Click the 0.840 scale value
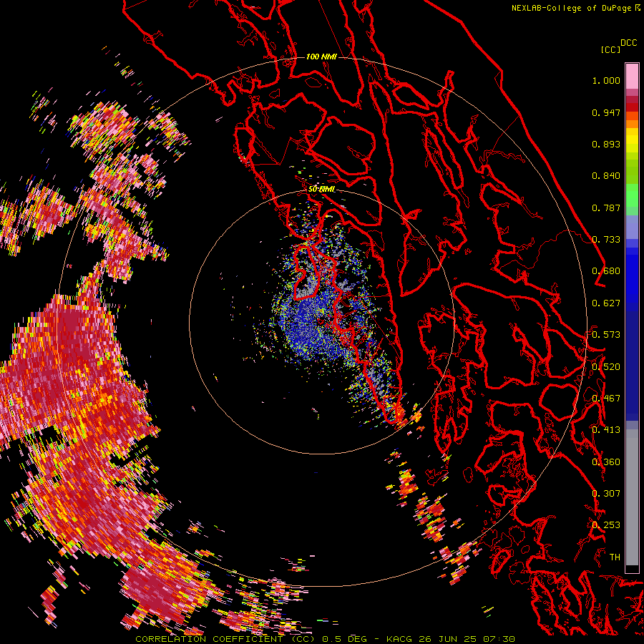Screen dimensions: 644x644 tap(606, 176)
